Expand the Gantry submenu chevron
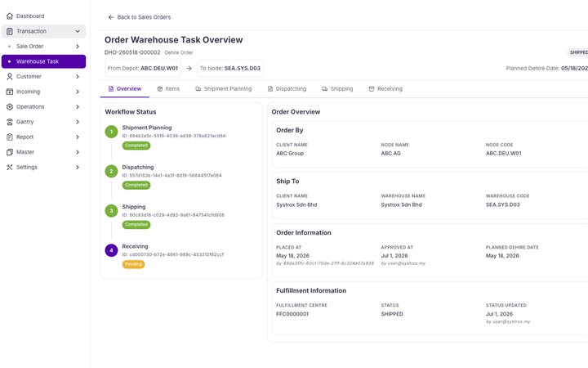Image resolution: width=588 pixels, height=368 pixels. (78, 122)
